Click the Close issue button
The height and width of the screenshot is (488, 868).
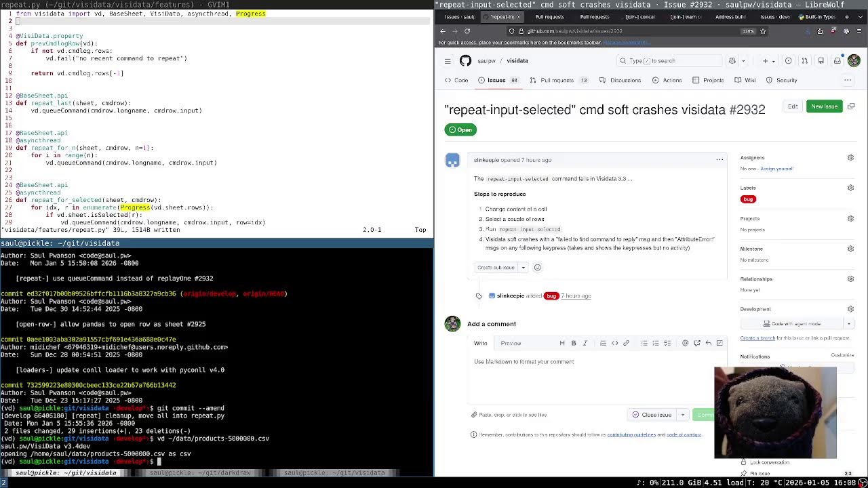coord(652,415)
